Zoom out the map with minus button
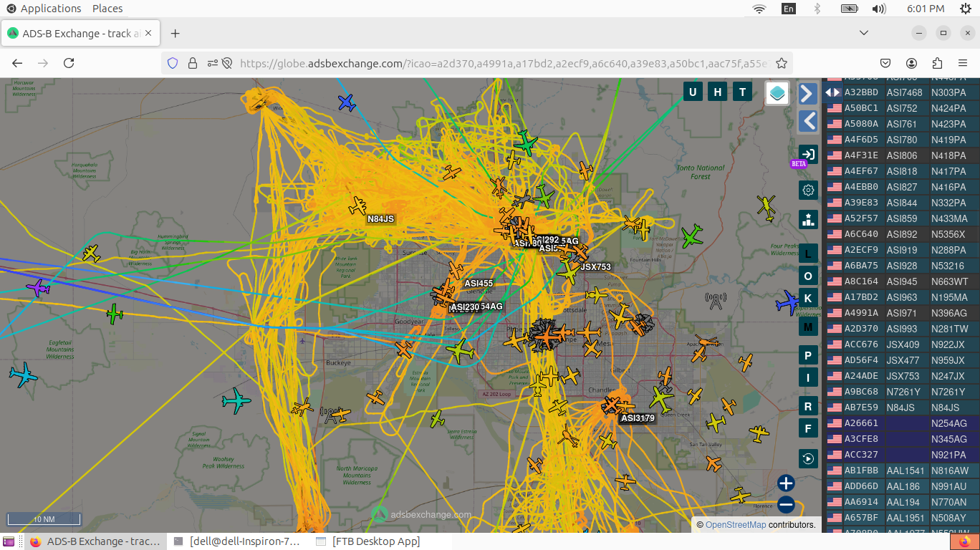980x550 pixels. pos(786,505)
